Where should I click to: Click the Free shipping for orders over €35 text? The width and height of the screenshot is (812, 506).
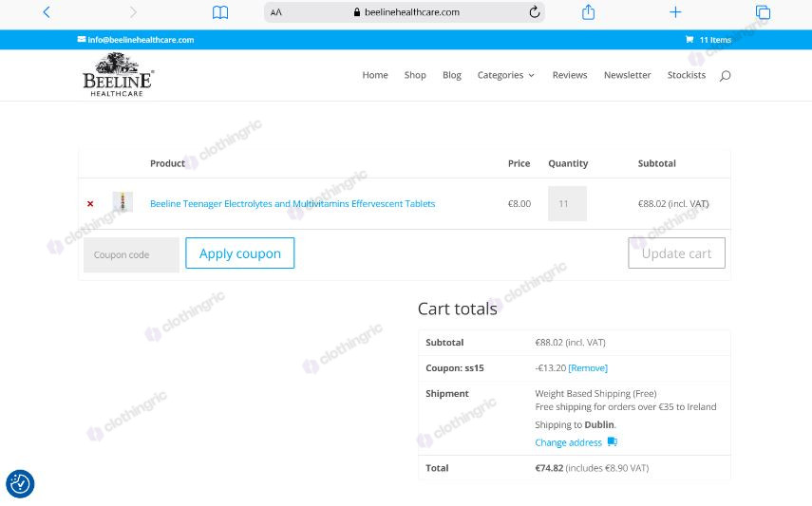(626, 407)
